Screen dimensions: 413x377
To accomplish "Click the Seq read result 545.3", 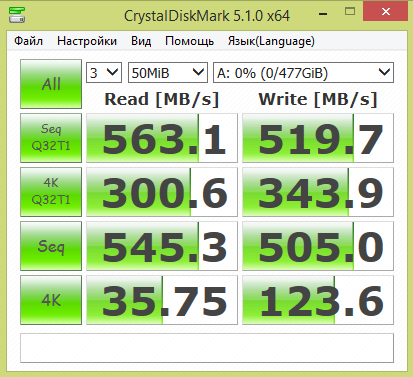I will 162,246.
